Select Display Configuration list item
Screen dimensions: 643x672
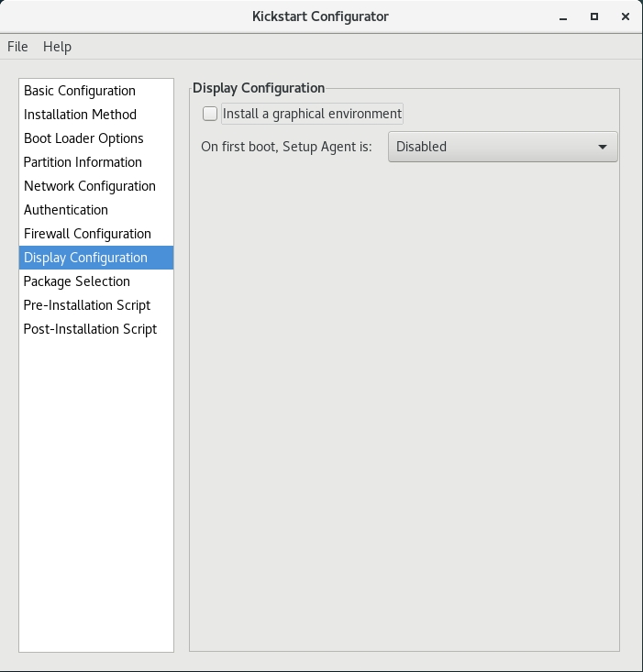point(85,258)
